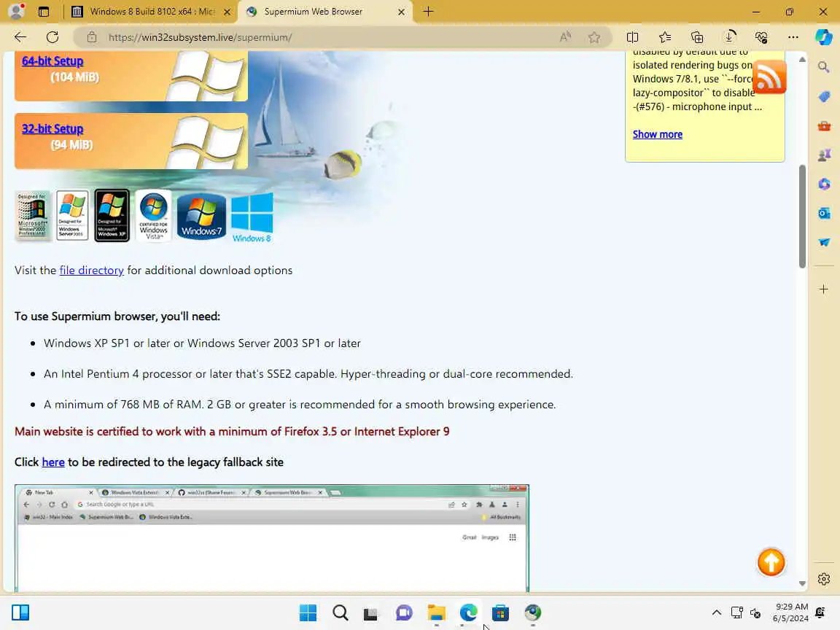Click the page vertical scrollbar thumb
The width and height of the screenshot is (840, 630).
point(802,216)
